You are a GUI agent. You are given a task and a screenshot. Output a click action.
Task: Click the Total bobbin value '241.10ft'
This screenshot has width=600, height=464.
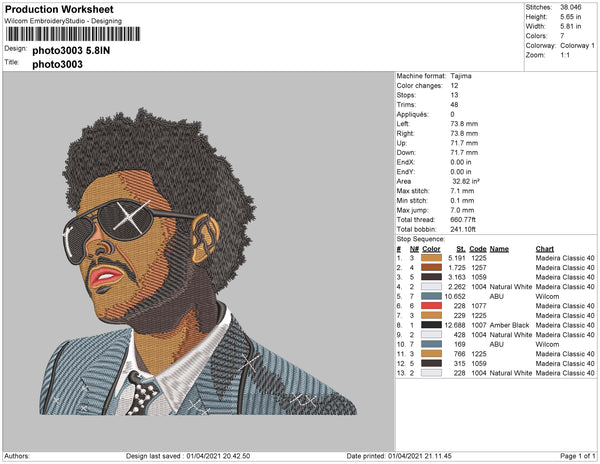click(x=463, y=229)
